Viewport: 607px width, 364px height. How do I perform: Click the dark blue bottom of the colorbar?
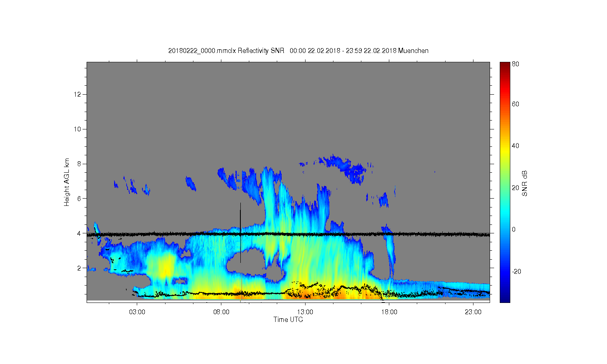(x=505, y=298)
